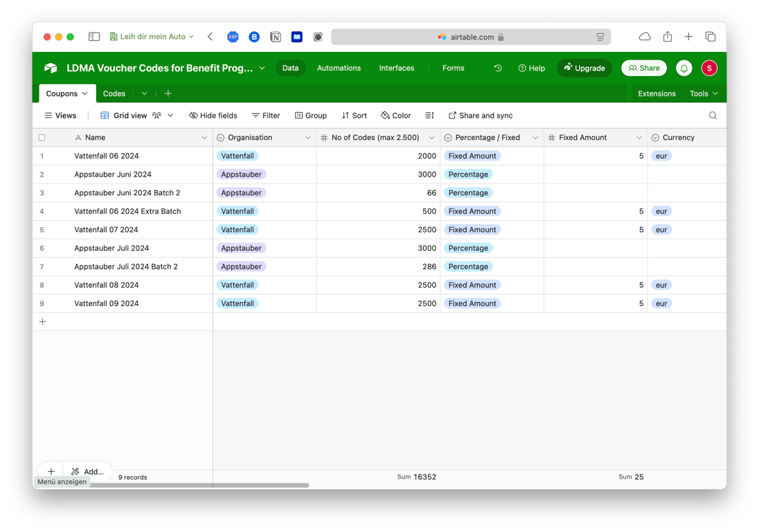
Task: Click the Share button
Action: point(644,69)
